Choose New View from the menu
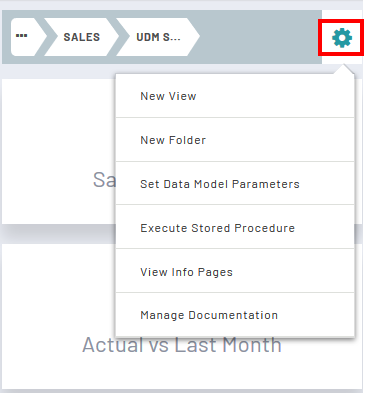 [x=235, y=96]
